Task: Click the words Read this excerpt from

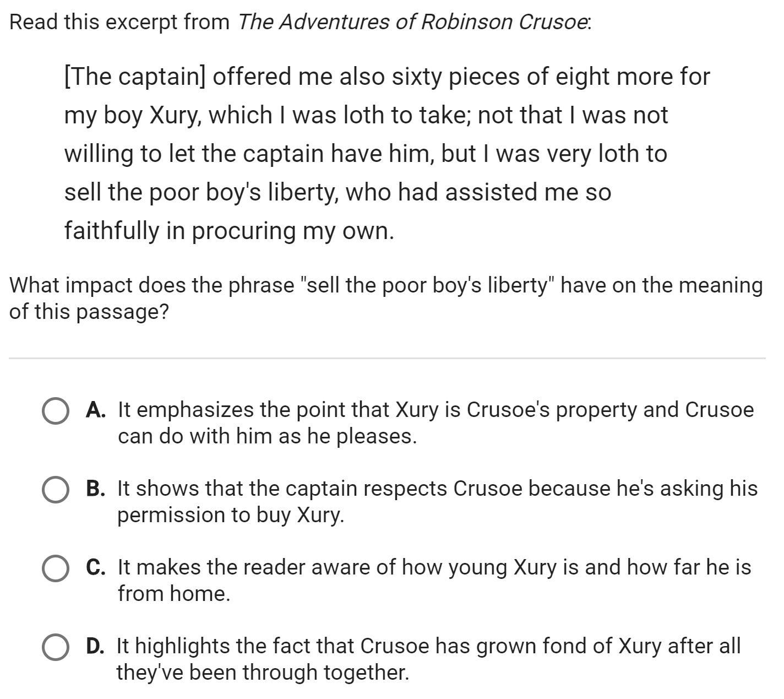Action: (120, 22)
